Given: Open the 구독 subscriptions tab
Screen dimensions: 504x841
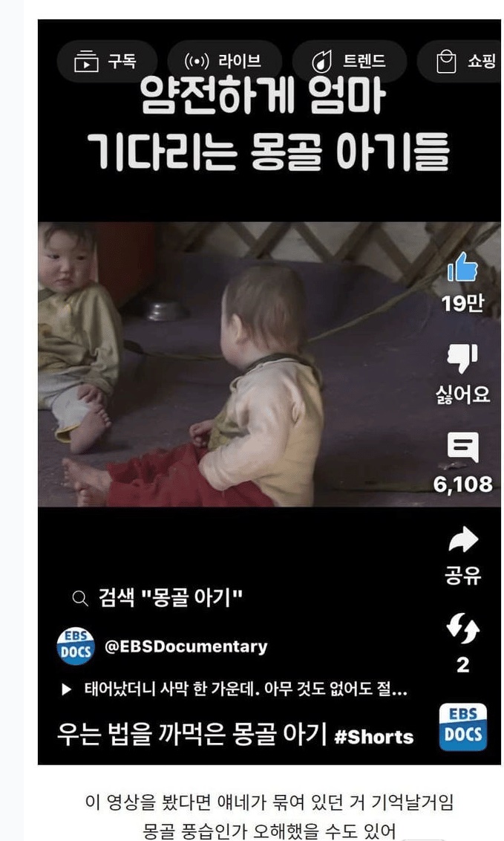Looking at the screenshot, I should [x=107, y=61].
